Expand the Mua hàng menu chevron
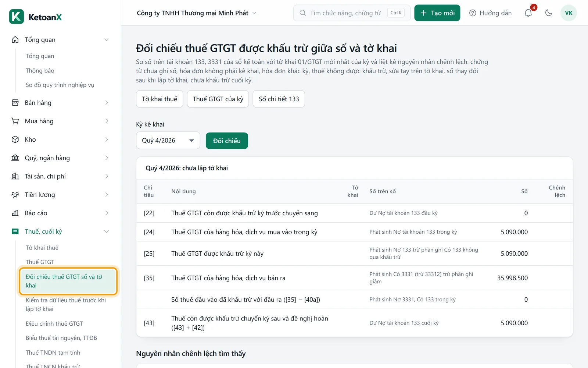Screen dimensions: 588x368 coord(107,121)
